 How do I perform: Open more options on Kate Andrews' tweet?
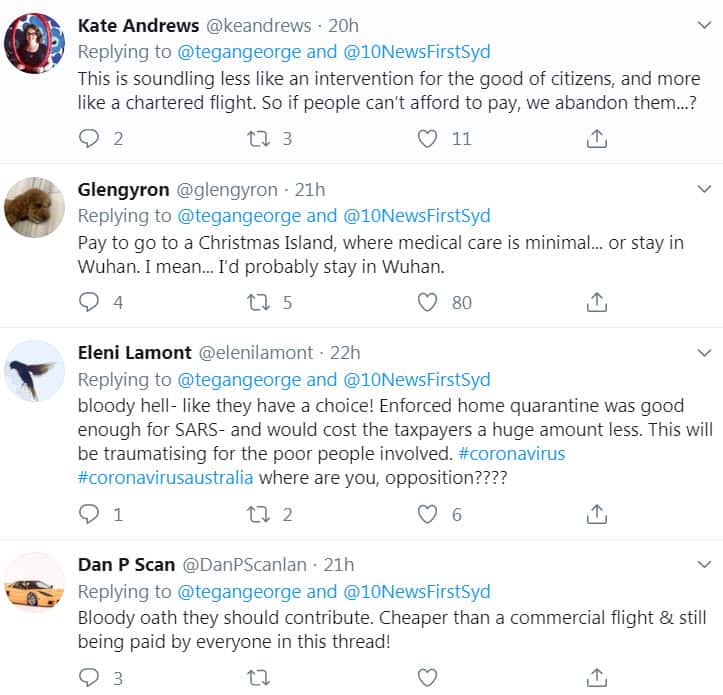[x=705, y=25]
